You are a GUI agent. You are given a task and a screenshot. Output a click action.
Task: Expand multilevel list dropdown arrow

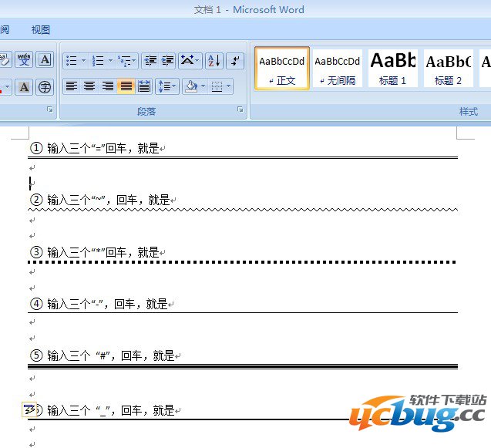point(134,60)
